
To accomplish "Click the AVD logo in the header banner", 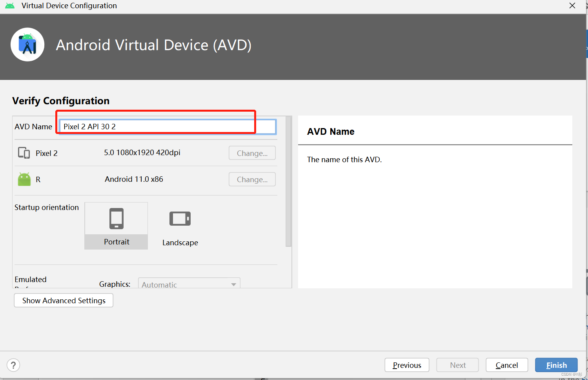I will [27, 44].
